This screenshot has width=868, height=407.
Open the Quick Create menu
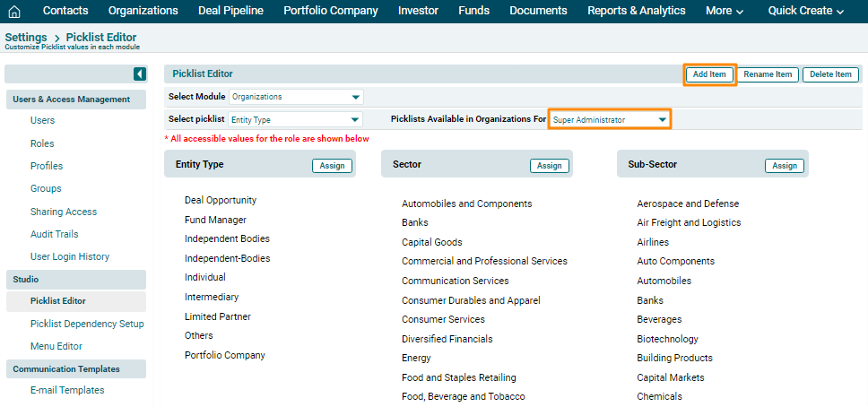point(806,11)
